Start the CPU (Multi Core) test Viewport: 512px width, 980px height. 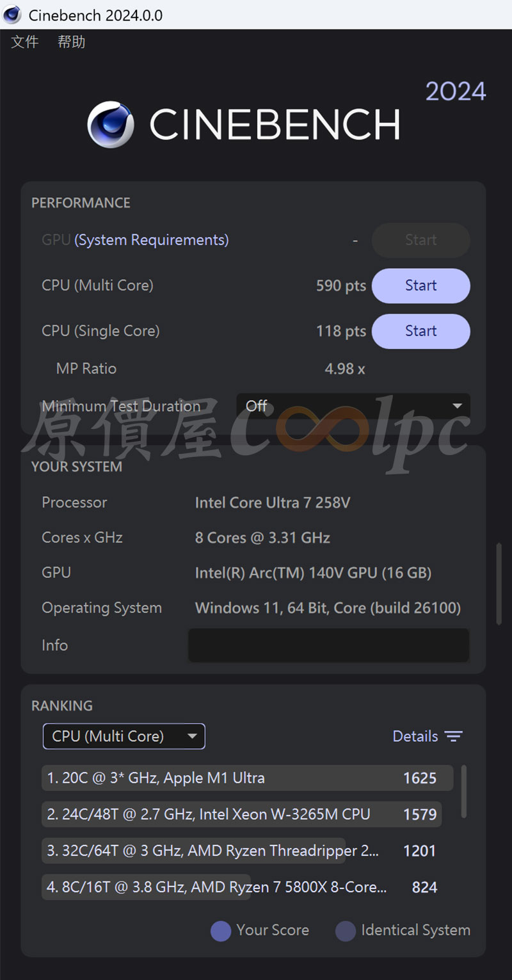click(x=421, y=285)
